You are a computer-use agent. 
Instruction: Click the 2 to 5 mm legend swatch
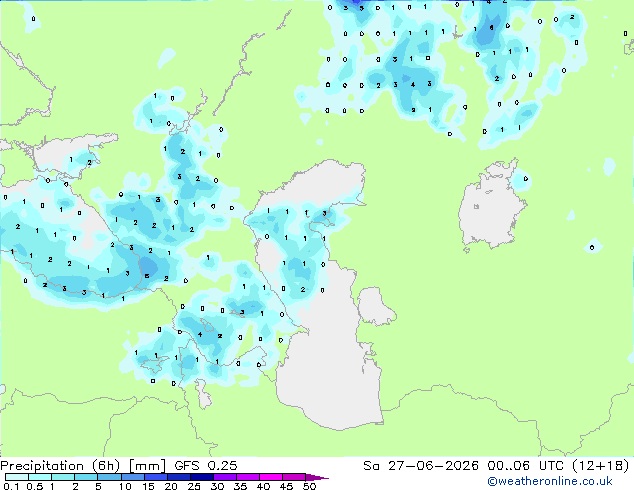click(x=86, y=477)
